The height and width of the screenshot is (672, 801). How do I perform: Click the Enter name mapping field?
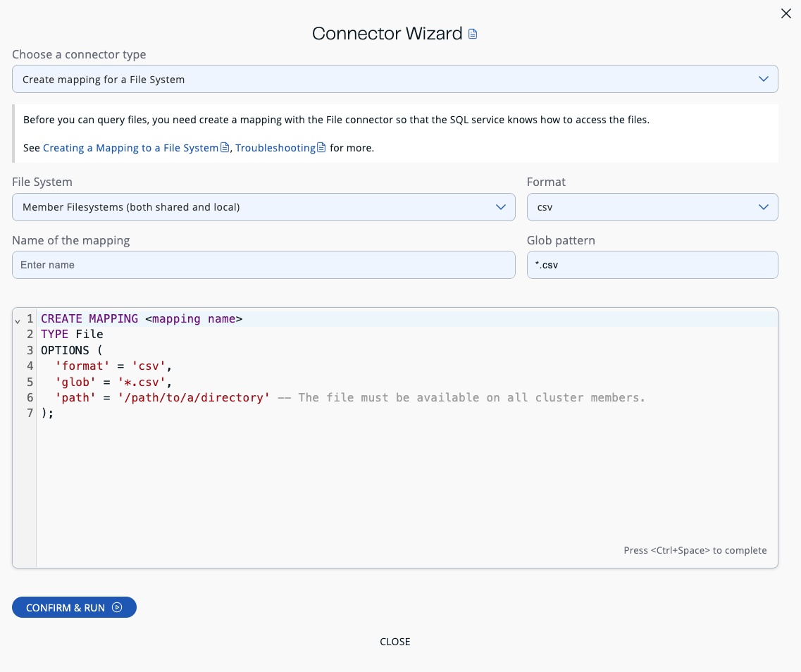point(263,265)
